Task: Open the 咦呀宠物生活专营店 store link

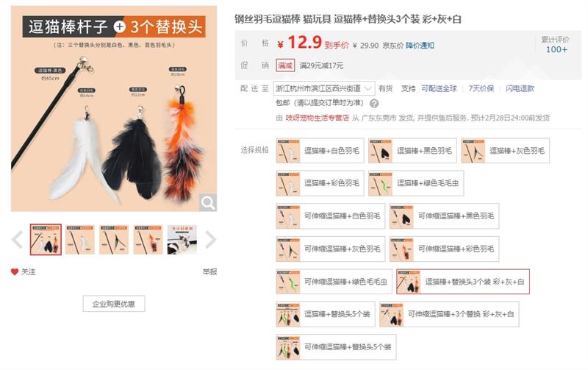Action: tap(318, 118)
